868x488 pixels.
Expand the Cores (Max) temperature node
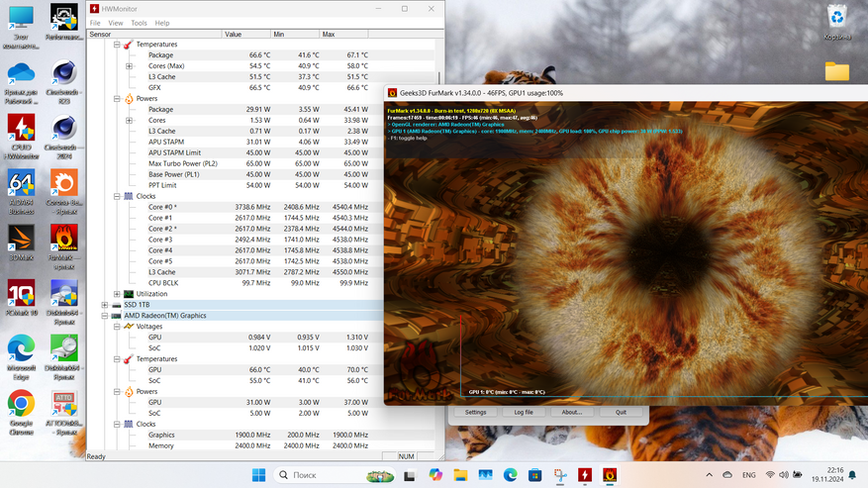pos(129,66)
